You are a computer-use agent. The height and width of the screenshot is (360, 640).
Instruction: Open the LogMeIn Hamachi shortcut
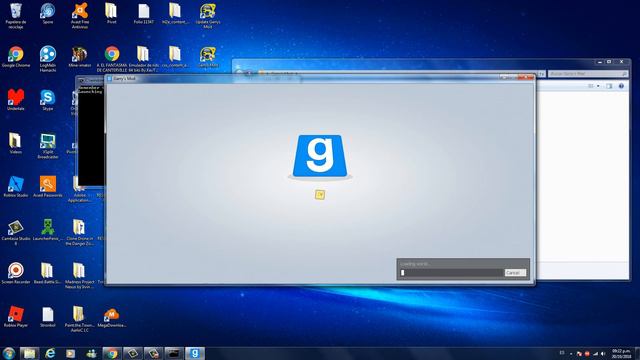pyautogui.click(x=48, y=59)
